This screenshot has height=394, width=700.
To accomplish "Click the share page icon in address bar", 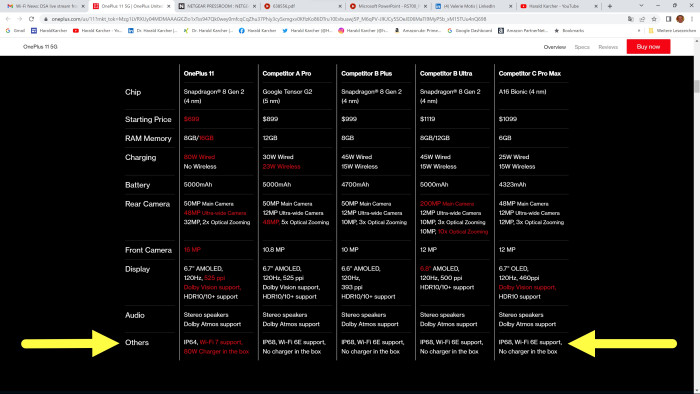I will pyautogui.click(x=642, y=19).
